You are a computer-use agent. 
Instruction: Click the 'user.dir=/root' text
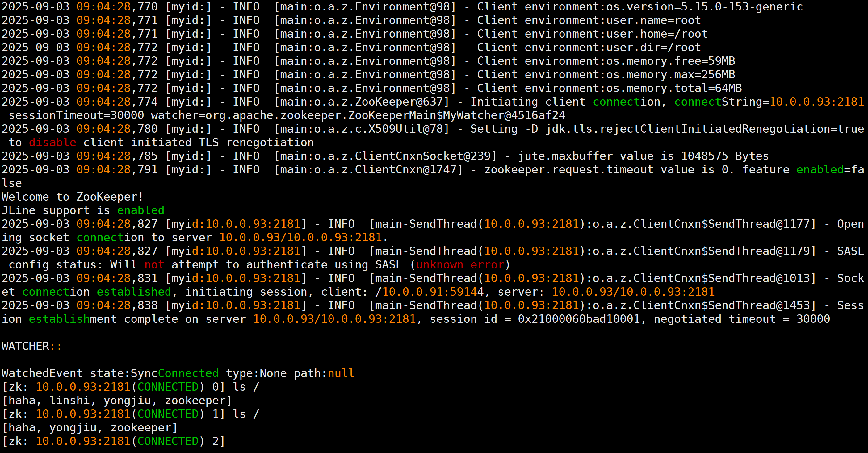pyautogui.click(x=654, y=48)
